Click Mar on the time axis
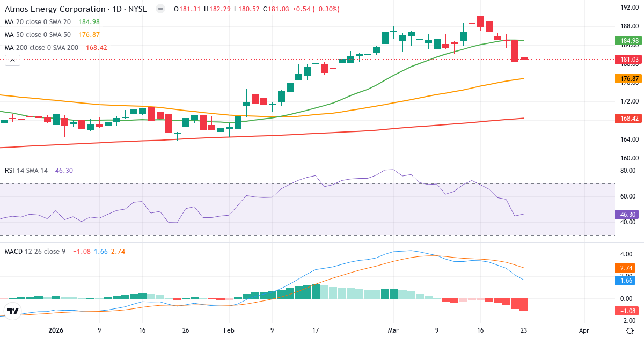This screenshot has width=644, height=338. point(393,332)
